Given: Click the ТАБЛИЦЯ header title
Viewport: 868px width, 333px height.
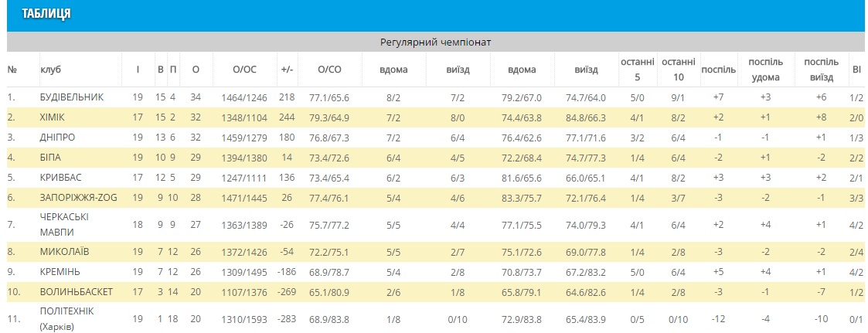Looking at the screenshot, I should (x=46, y=15).
